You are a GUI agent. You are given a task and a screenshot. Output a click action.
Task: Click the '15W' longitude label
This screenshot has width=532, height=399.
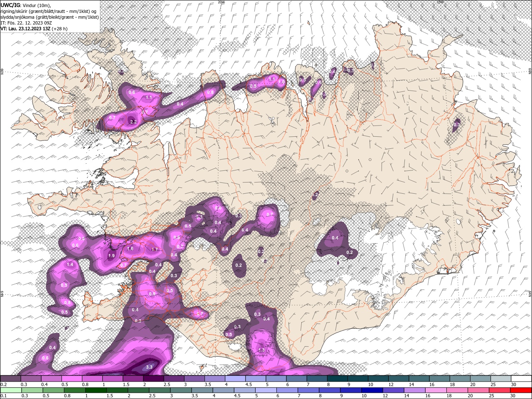point(441,2)
